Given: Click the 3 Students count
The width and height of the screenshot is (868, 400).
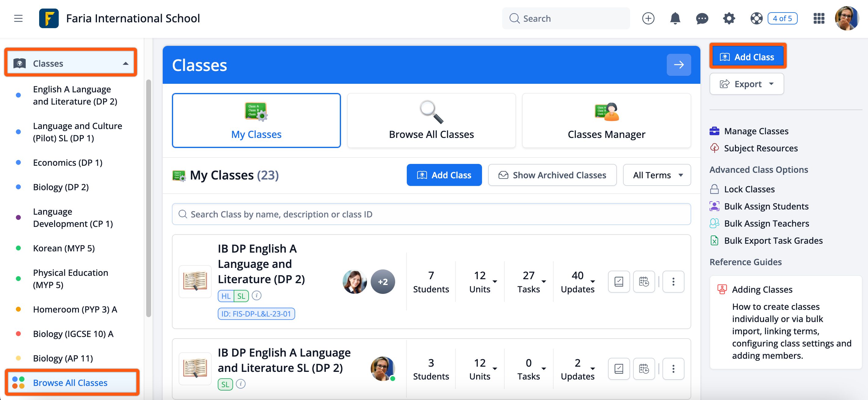Looking at the screenshot, I should pos(431,369).
